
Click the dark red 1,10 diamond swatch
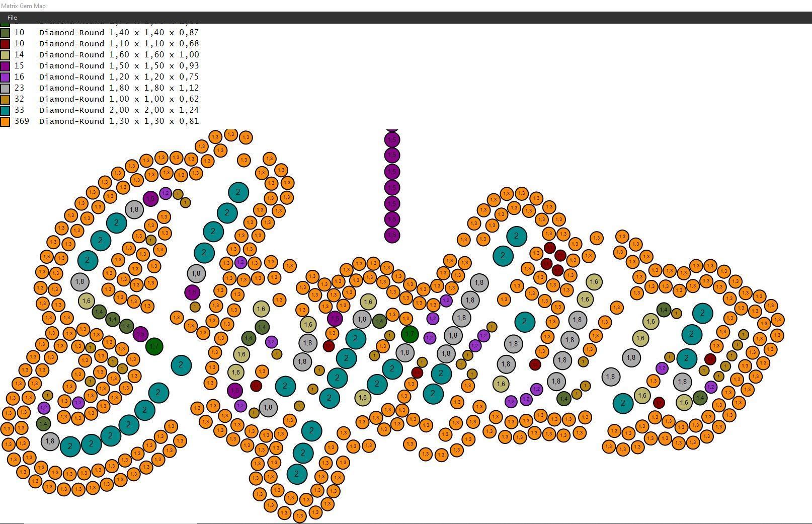[x=5, y=44]
